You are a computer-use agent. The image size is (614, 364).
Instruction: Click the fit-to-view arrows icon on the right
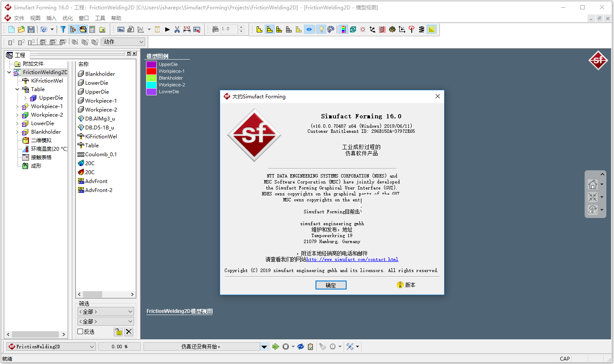coord(593,197)
